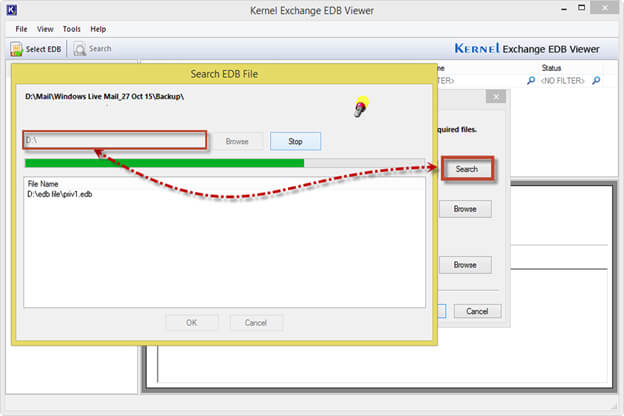Click the Select EDB toolbar icon
624x416 pixels.
(16, 49)
